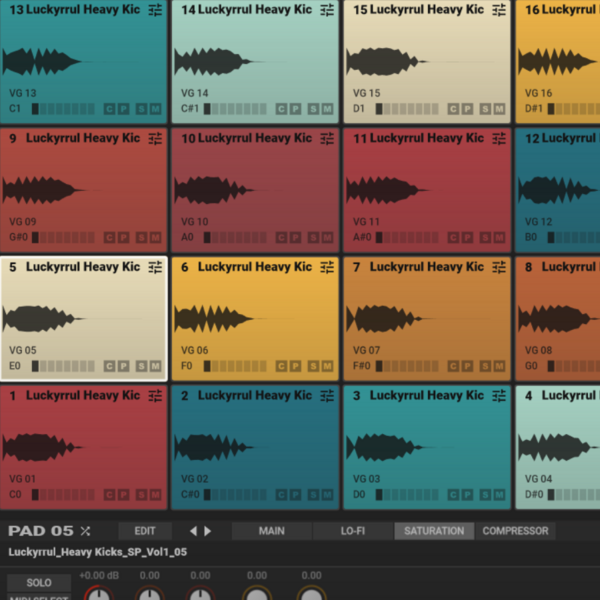
Task: Mute pad 5 with M button
Action: tap(155, 366)
